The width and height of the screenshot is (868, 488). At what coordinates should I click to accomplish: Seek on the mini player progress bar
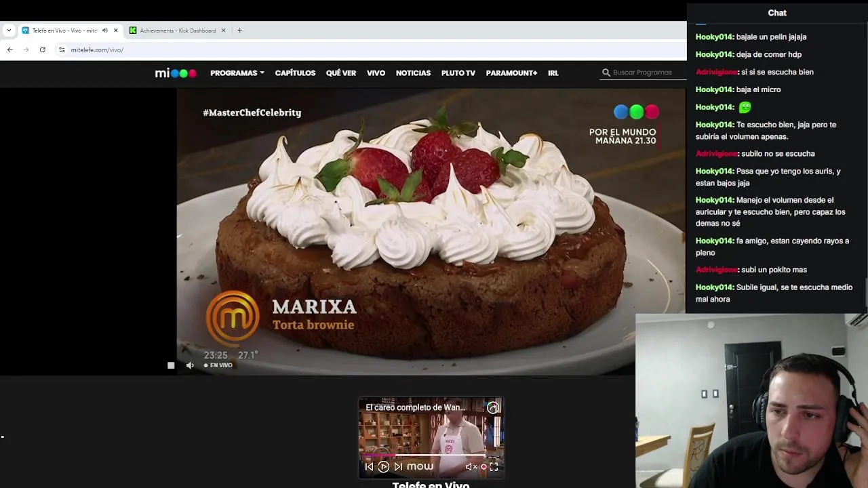[x=431, y=455]
